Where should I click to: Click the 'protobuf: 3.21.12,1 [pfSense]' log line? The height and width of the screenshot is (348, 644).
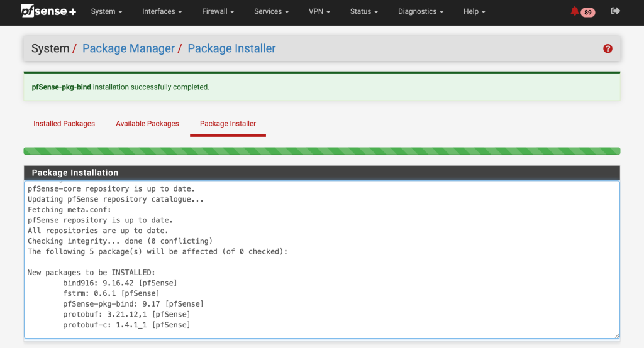126,314
